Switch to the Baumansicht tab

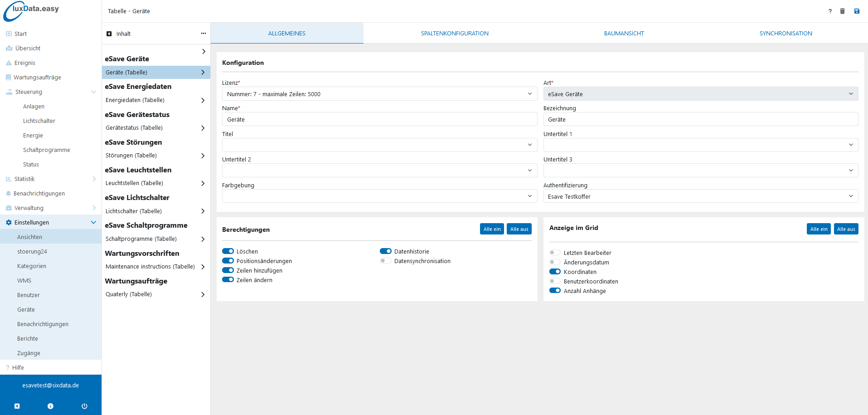coord(624,33)
